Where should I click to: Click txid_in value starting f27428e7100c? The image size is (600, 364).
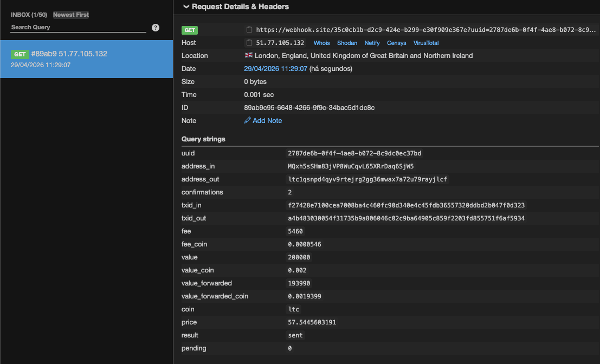pos(406,205)
